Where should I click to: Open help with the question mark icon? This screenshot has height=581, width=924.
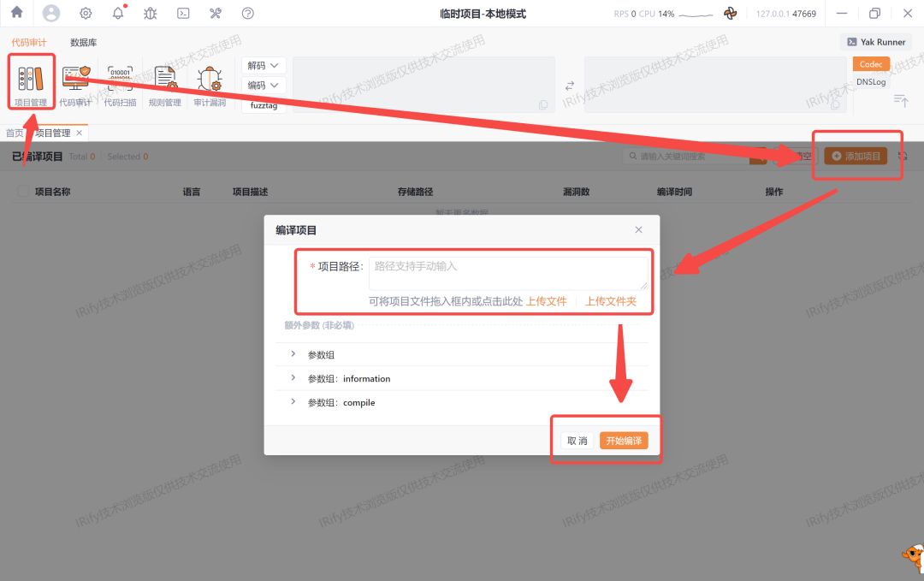(247, 13)
